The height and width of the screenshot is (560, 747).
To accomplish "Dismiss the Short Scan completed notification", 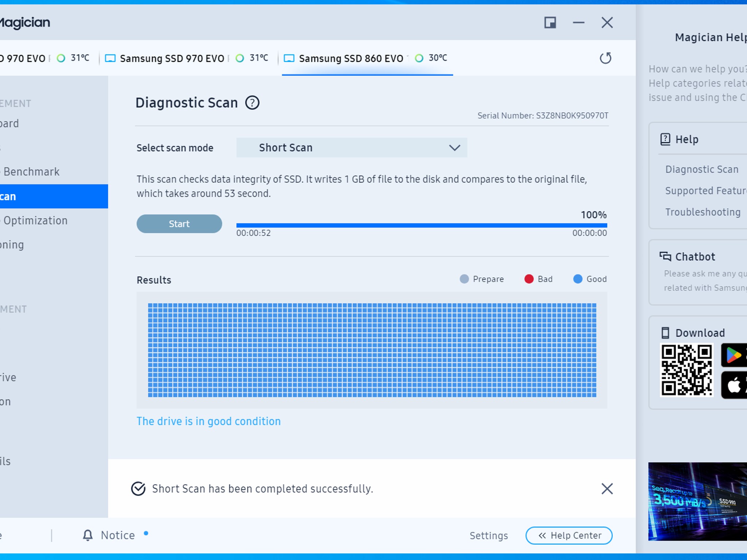I will pyautogui.click(x=607, y=489).
